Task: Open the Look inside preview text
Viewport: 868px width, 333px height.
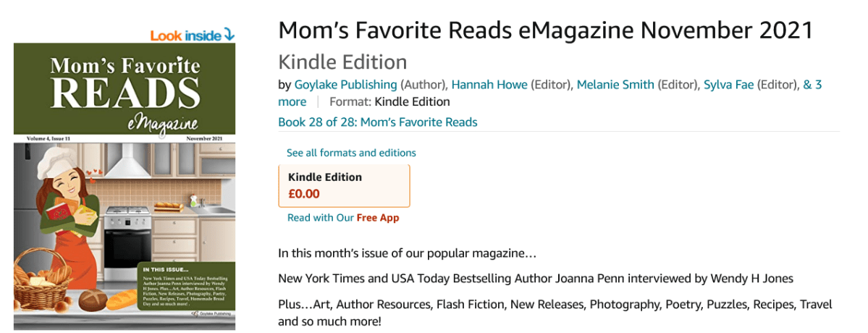Action: 185,35
